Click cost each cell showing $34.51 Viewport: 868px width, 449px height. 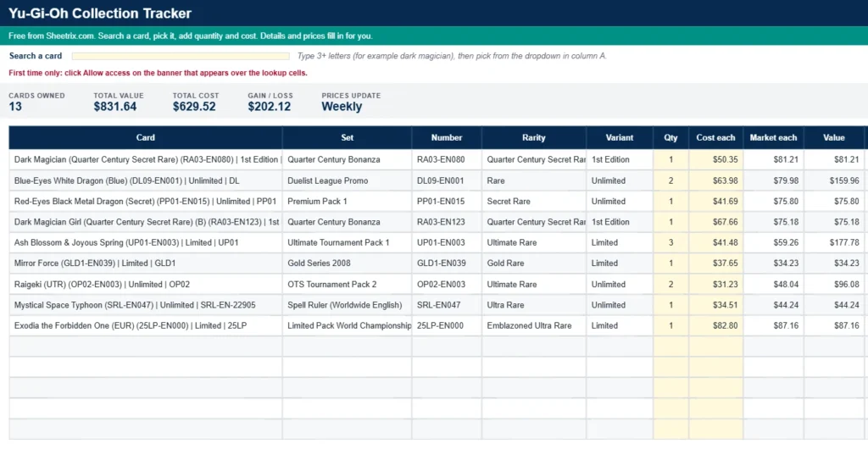(715, 305)
